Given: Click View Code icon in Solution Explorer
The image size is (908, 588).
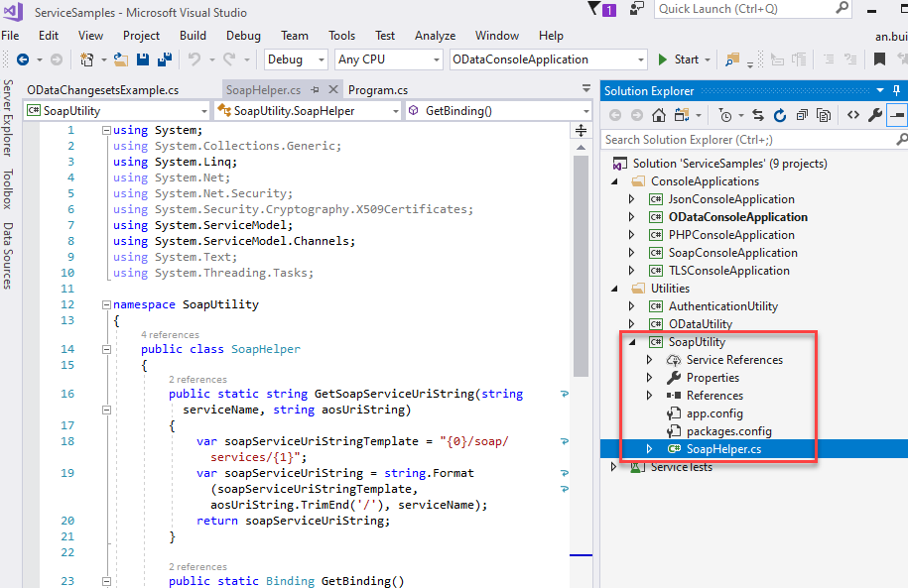Looking at the screenshot, I should pyautogui.click(x=853, y=115).
